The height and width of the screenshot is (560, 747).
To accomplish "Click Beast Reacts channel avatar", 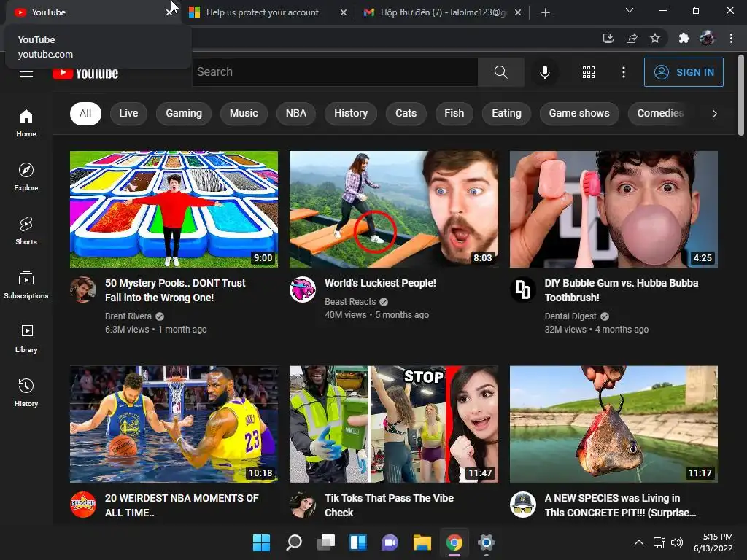I will [x=303, y=289].
